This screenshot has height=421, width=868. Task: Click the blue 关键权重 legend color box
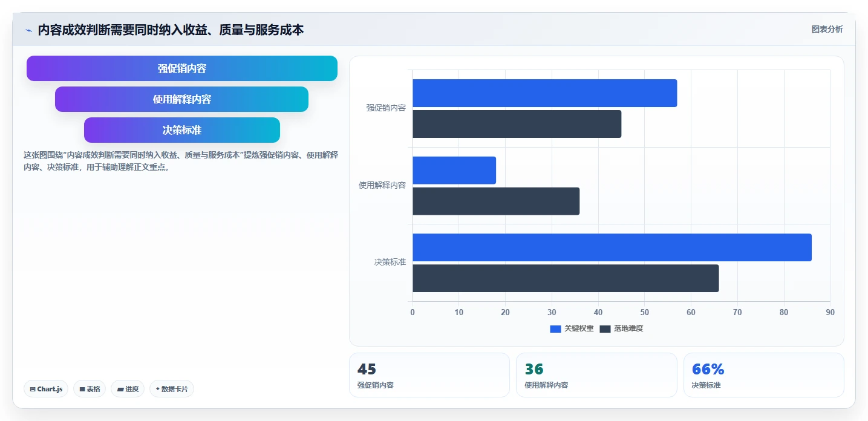(555, 328)
